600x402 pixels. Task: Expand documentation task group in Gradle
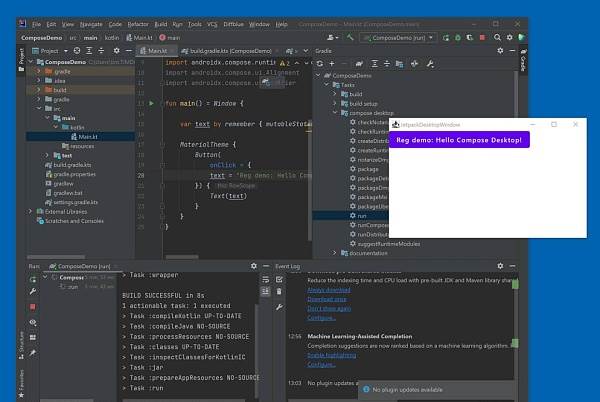[335, 253]
